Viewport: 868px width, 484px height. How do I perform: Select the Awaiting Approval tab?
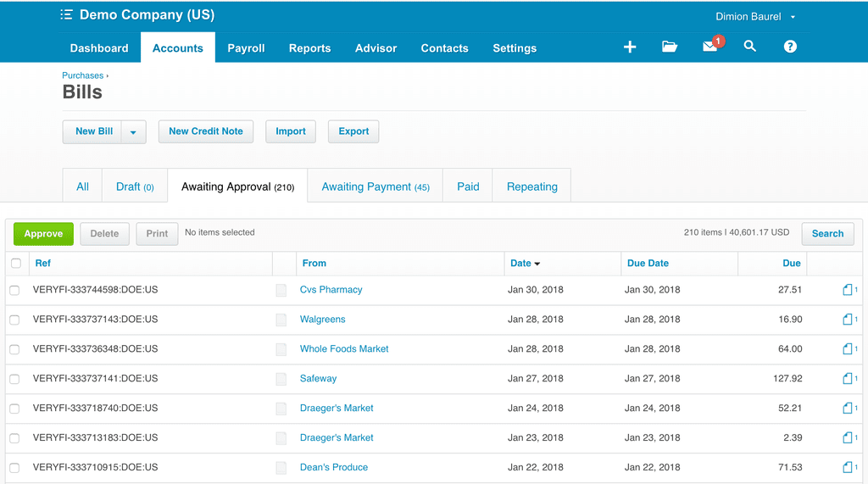[x=237, y=186]
